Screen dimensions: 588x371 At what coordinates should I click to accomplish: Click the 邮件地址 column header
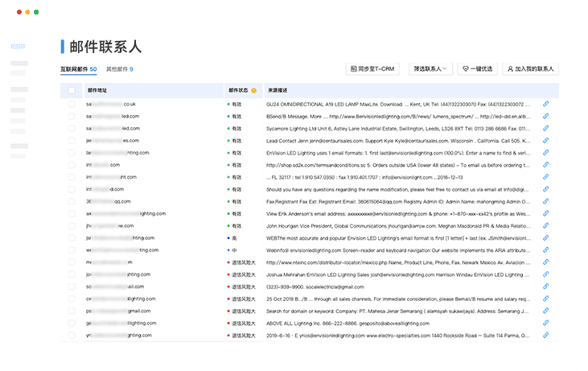(x=97, y=91)
